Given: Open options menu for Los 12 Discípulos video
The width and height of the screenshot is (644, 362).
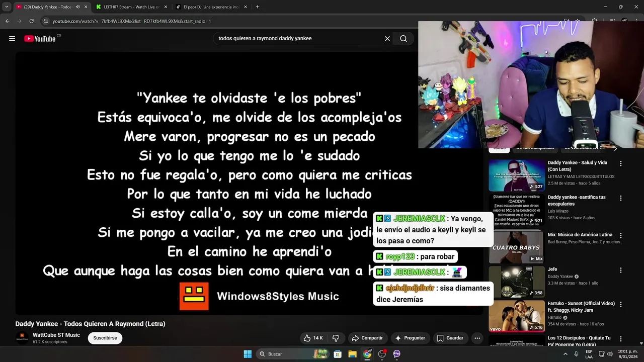Looking at the screenshot, I should (621, 339).
